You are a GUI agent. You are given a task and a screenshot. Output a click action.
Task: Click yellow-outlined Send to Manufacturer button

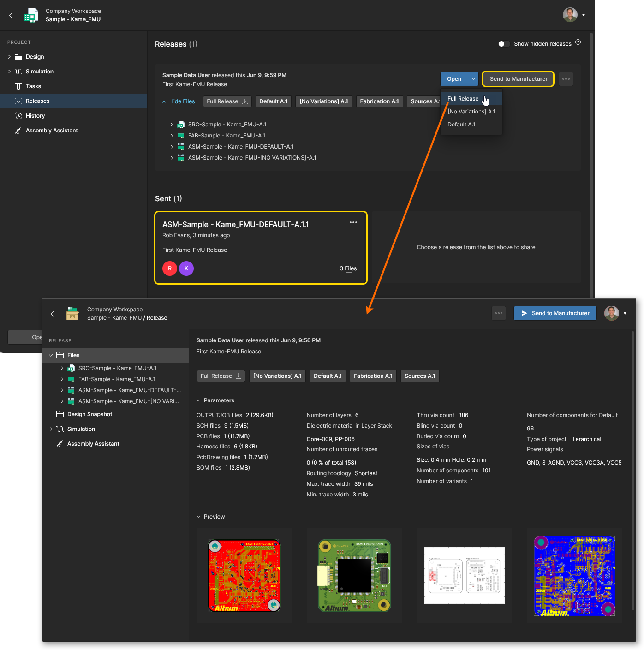pos(519,79)
